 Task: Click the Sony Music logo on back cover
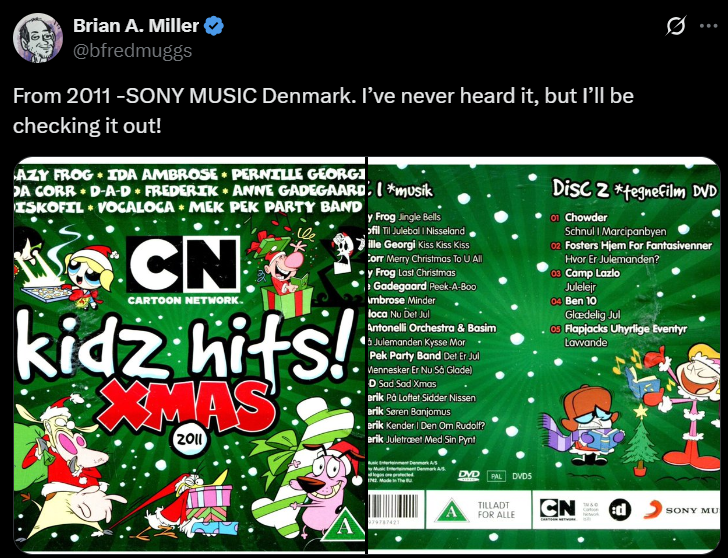click(x=682, y=510)
